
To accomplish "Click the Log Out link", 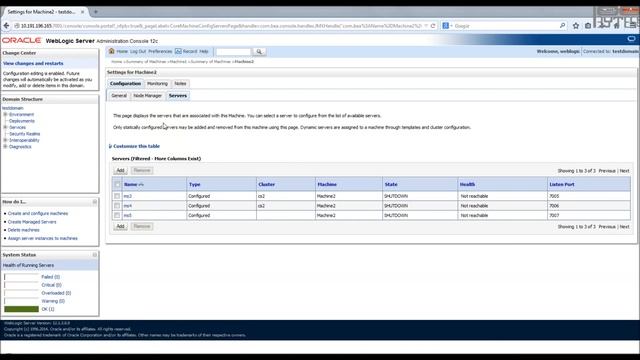I will click(138, 51).
